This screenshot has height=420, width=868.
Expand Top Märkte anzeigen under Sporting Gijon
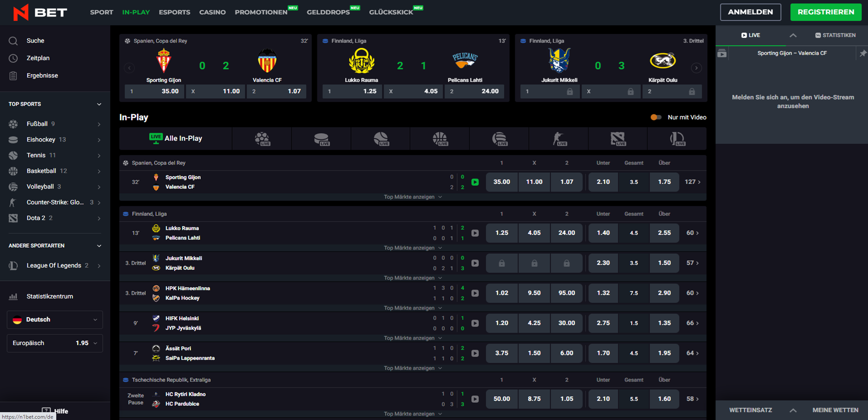pyautogui.click(x=412, y=197)
